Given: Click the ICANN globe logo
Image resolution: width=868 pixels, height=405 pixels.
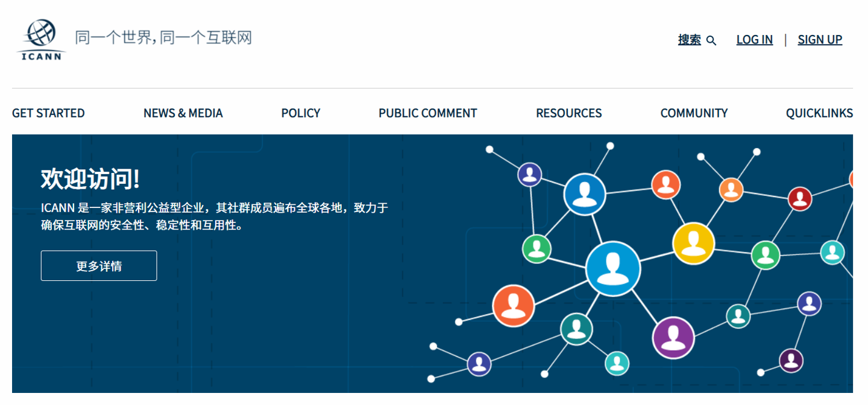Looking at the screenshot, I should (41, 40).
